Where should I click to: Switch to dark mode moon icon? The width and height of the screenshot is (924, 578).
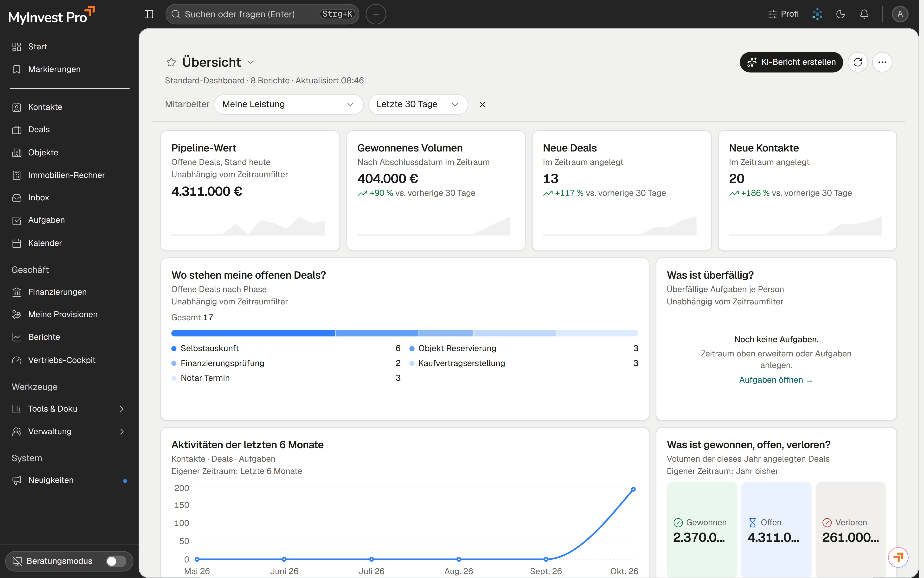840,14
